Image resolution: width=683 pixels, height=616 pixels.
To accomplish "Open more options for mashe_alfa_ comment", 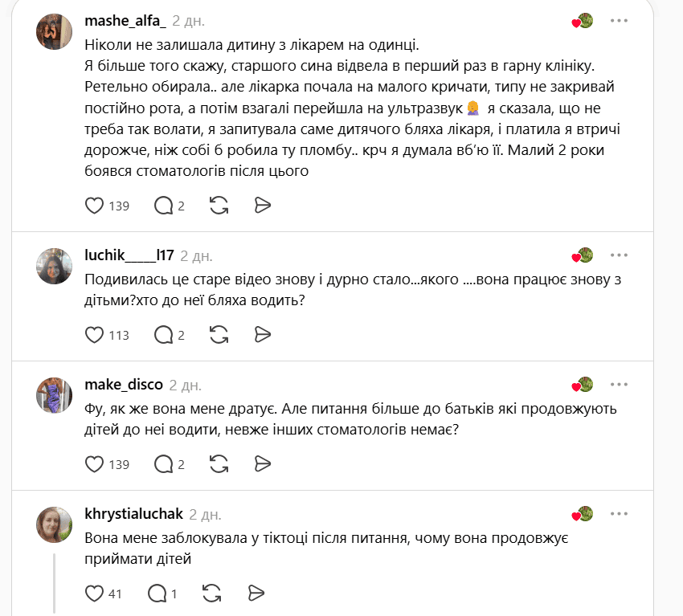I will click(619, 20).
